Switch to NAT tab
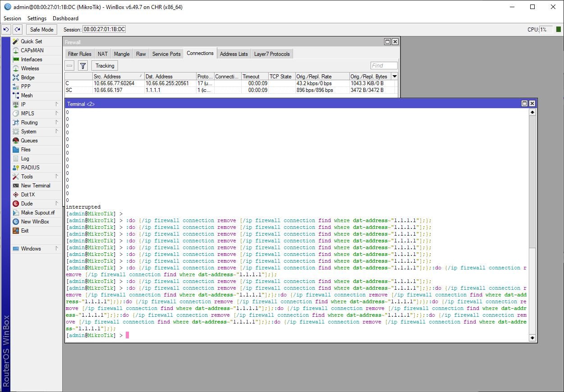564x392 pixels. pyautogui.click(x=103, y=54)
